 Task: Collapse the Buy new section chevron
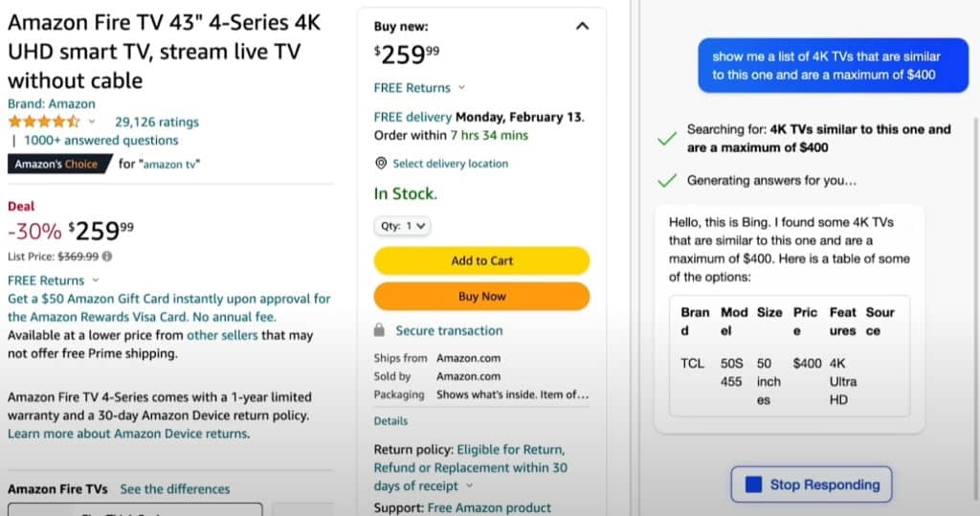click(x=582, y=26)
